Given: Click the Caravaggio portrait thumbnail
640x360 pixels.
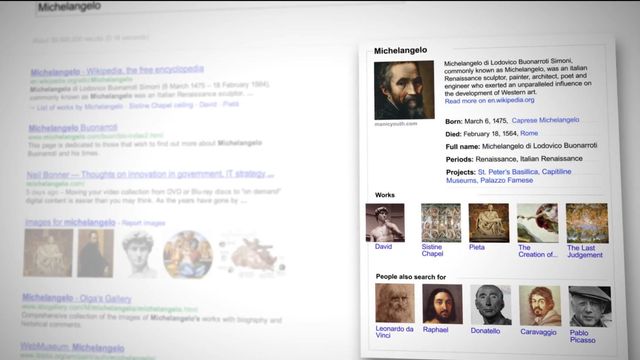Looking at the screenshot, I should 540,306.
